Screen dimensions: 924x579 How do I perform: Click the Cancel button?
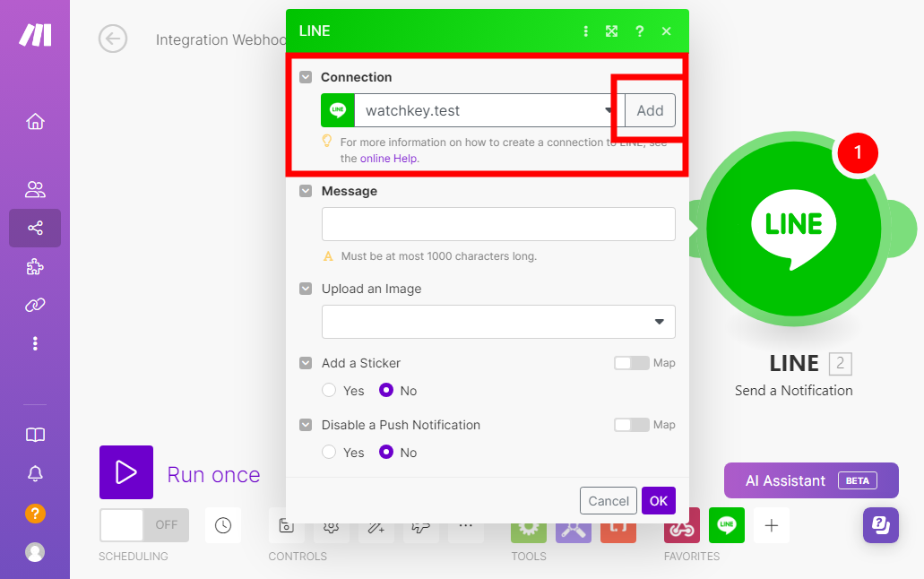(609, 501)
